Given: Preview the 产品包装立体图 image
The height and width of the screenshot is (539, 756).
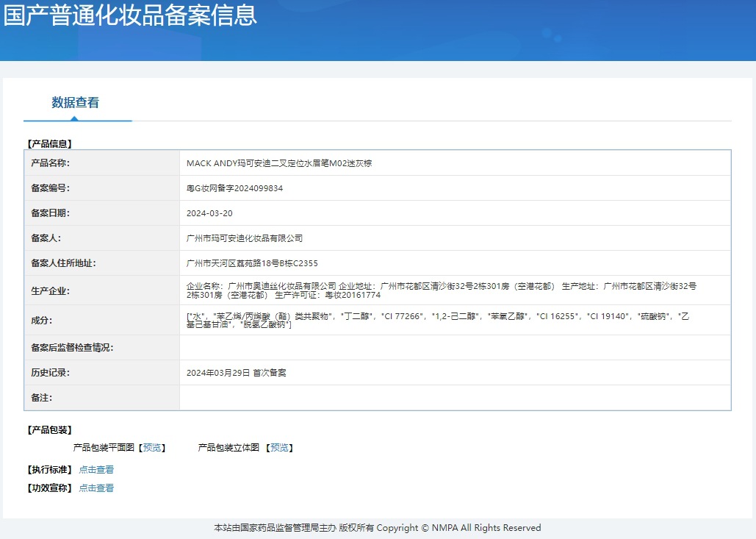Looking at the screenshot, I should point(280,448).
